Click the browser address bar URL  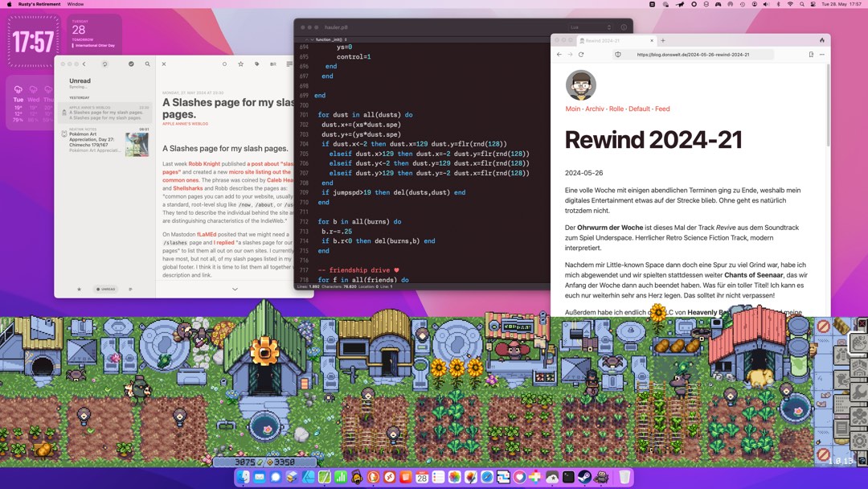point(693,55)
